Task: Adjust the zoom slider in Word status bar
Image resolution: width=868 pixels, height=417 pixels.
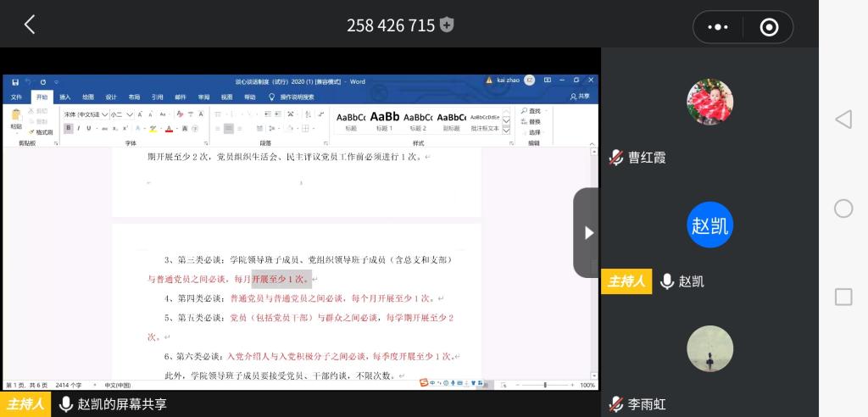Action: point(544,385)
